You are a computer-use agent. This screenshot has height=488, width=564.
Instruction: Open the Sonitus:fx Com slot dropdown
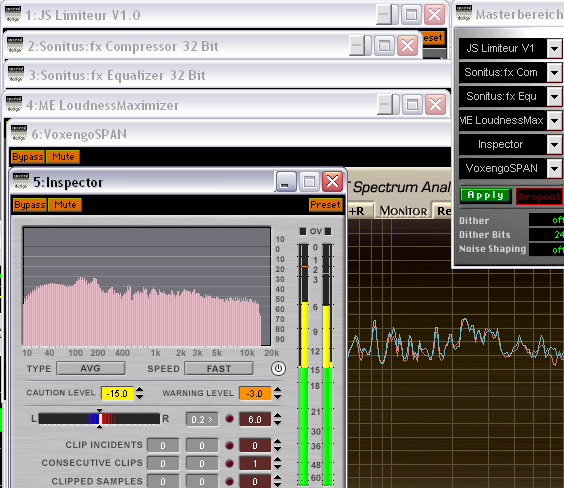[554, 73]
